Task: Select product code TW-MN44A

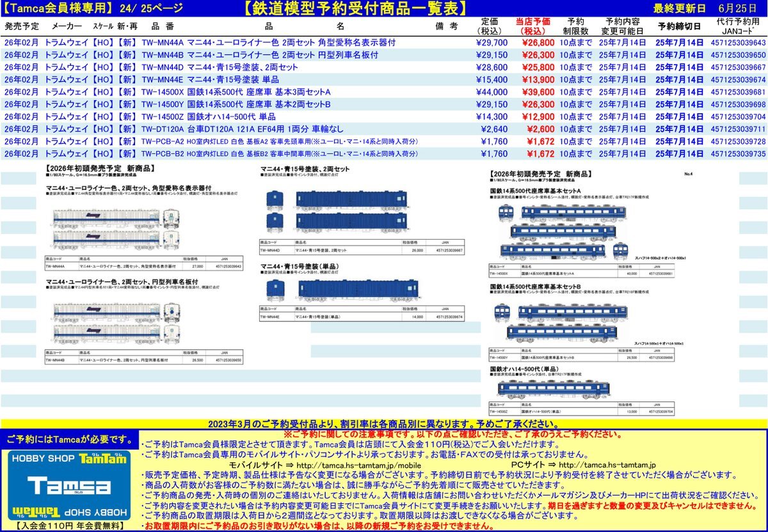Action: [x=163, y=43]
